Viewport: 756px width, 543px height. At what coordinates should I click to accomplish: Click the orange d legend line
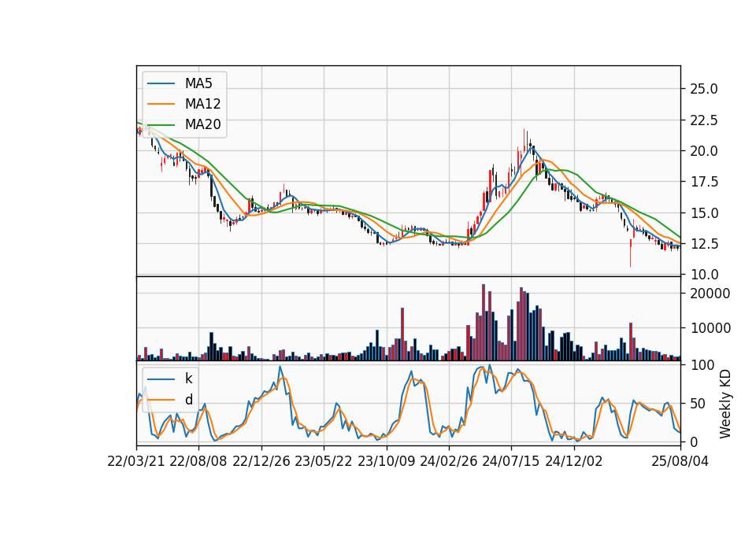click(x=161, y=400)
